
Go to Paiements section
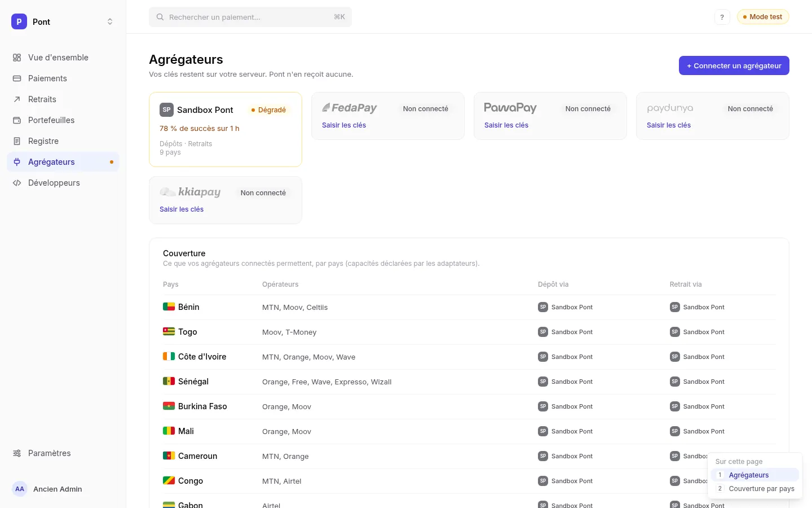coord(63,78)
